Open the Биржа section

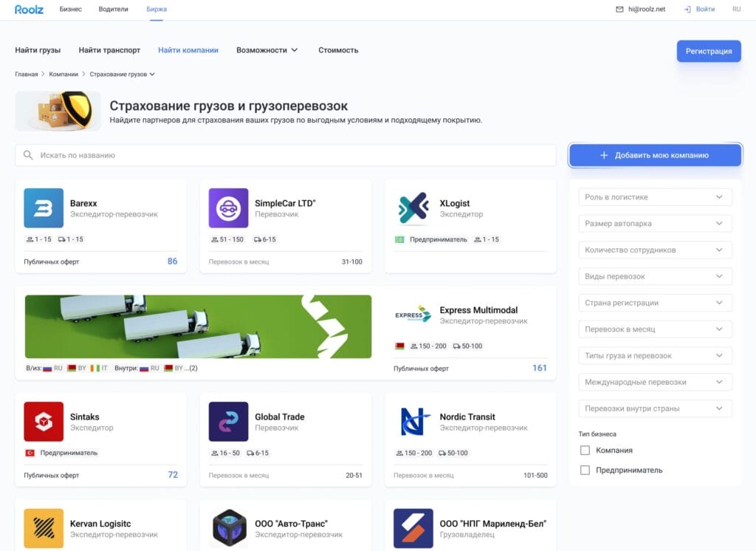tap(156, 10)
